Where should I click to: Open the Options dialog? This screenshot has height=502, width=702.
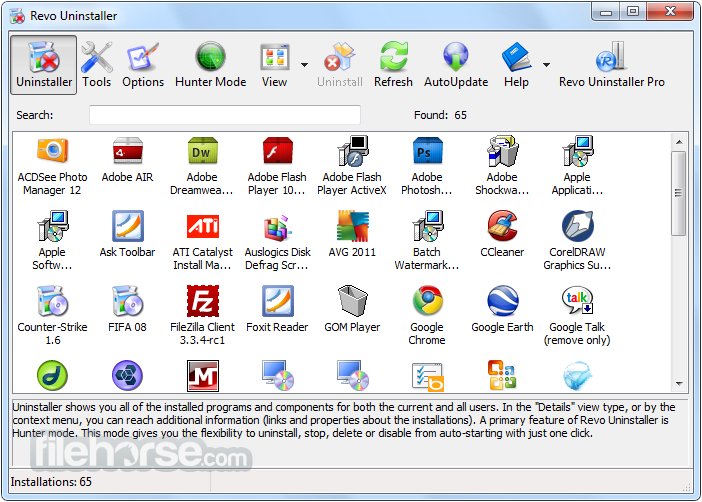click(143, 65)
